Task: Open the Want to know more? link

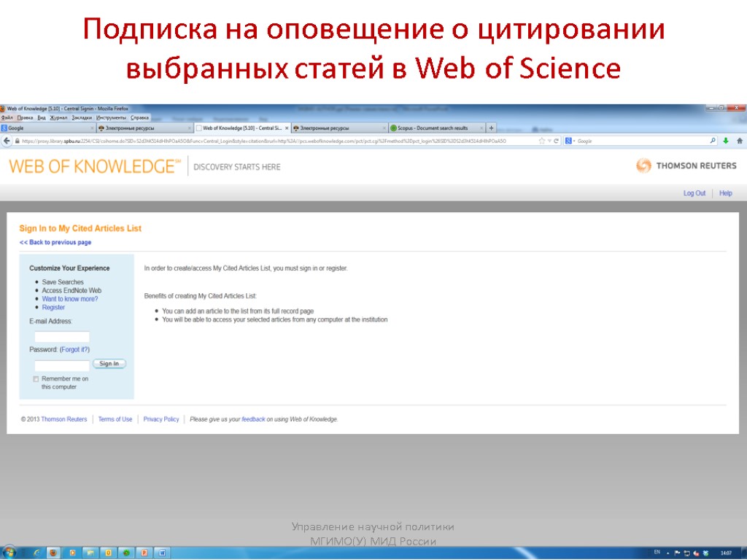Action: (x=69, y=299)
